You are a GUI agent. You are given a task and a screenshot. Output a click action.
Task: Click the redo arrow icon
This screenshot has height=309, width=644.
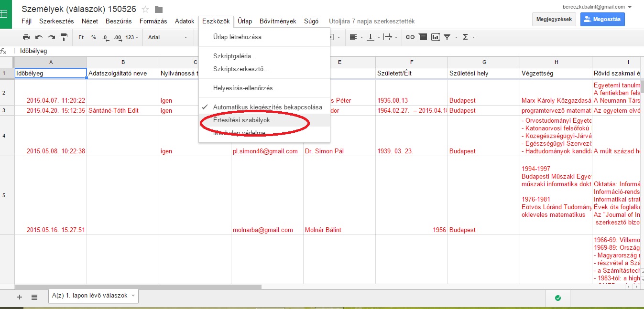click(x=51, y=37)
